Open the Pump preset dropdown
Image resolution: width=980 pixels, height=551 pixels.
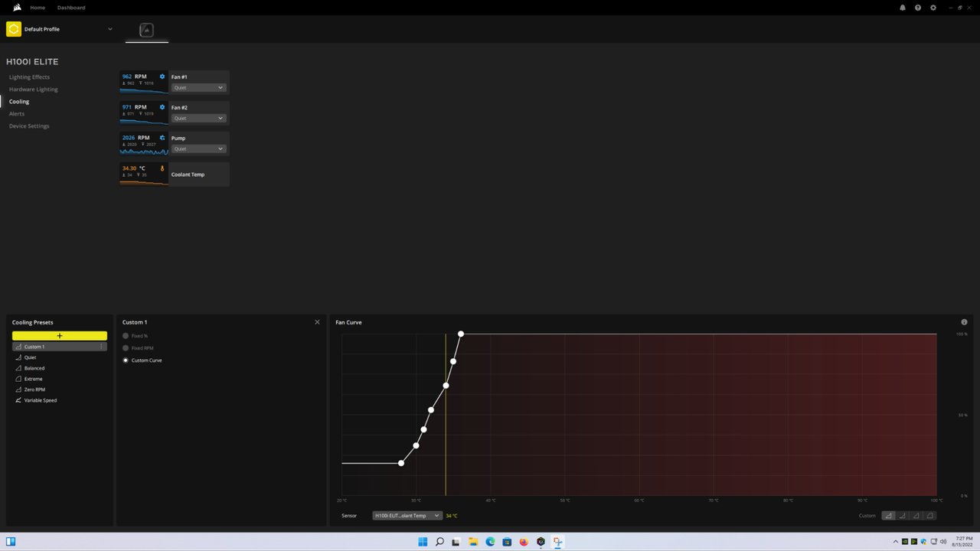tap(198, 148)
